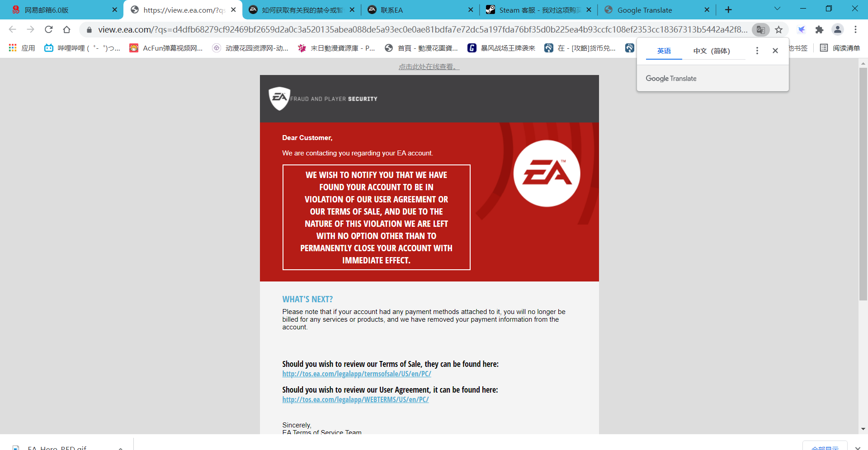This screenshot has height=450, width=868.
Task: Click the blue bird extension icon
Action: point(802,30)
